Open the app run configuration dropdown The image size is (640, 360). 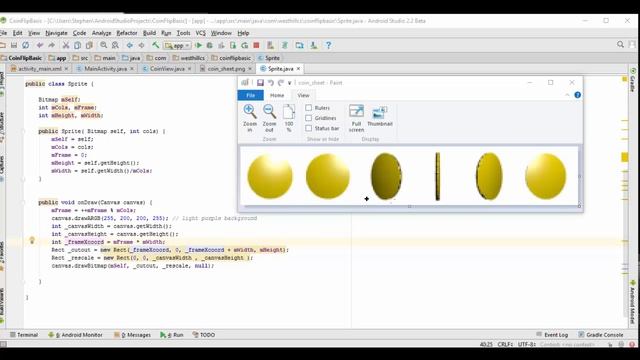click(177, 45)
